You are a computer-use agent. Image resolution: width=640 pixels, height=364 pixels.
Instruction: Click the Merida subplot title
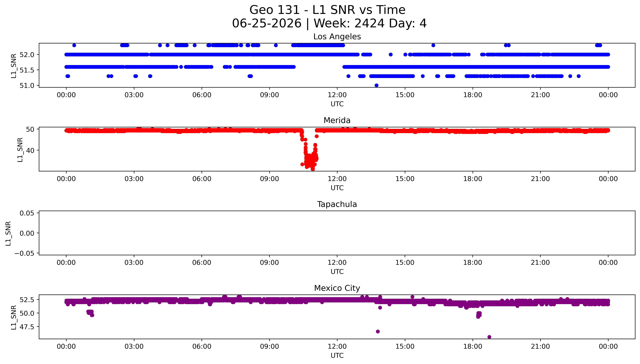tap(337, 120)
